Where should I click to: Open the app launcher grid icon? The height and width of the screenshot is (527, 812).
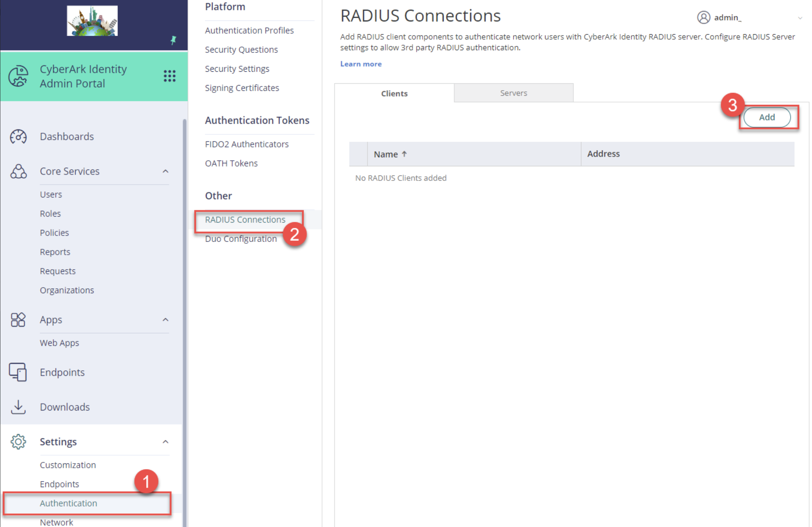pos(169,76)
